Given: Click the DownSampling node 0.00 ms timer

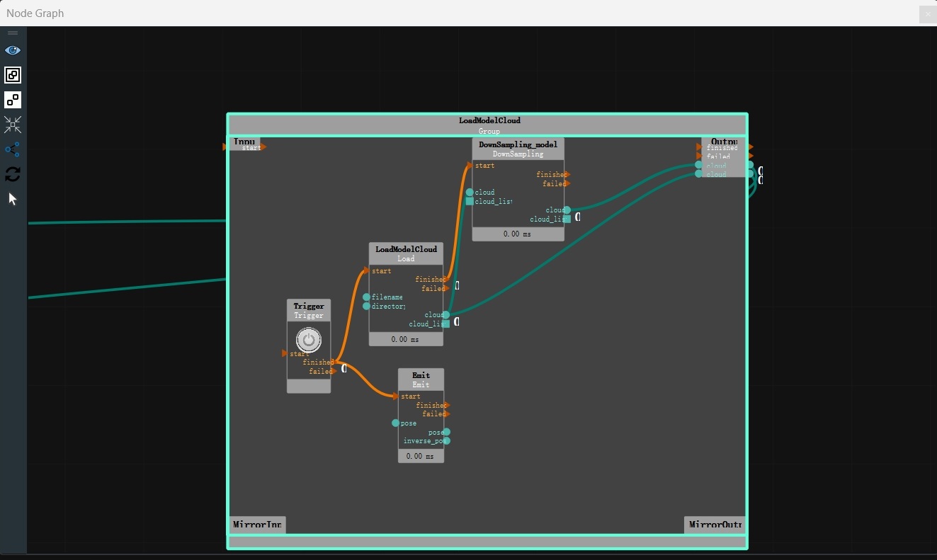Looking at the screenshot, I should [x=517, y=234].
